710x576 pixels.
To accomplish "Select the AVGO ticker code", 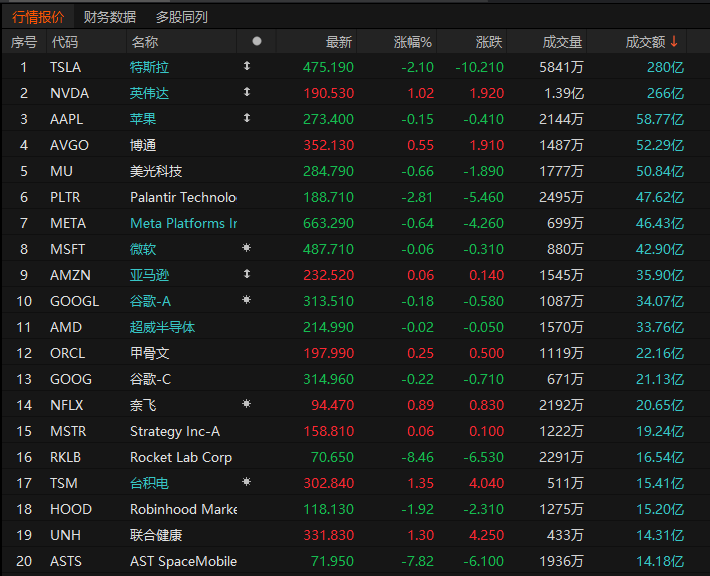I will [69, 145].
